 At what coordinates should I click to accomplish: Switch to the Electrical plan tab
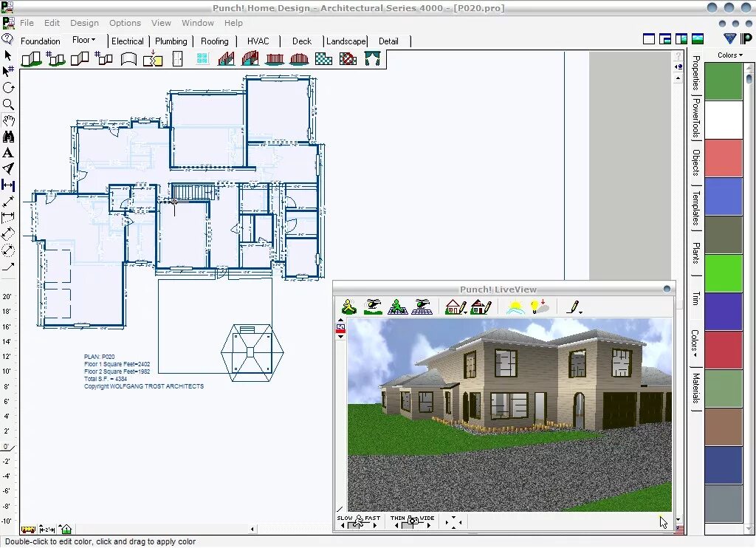tap(127, 41)
